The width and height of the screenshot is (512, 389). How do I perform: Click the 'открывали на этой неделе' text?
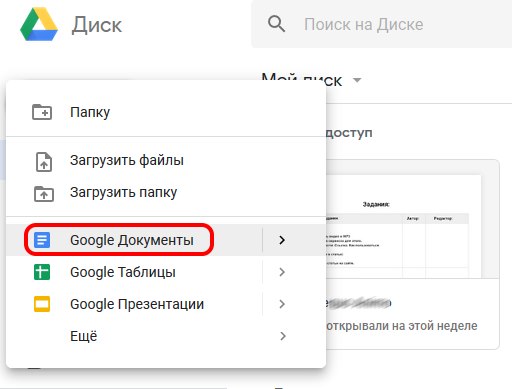(402, 326)
